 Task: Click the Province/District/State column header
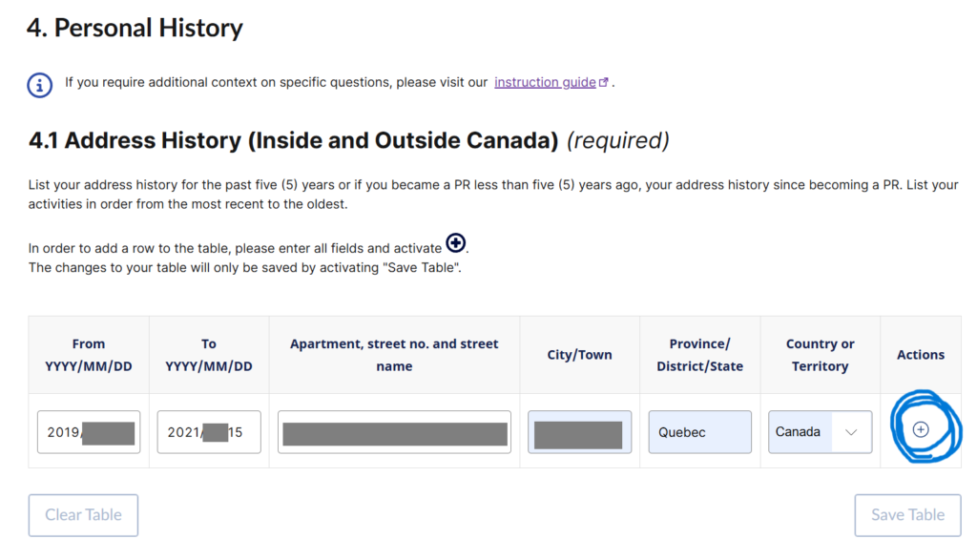[699, 355]
